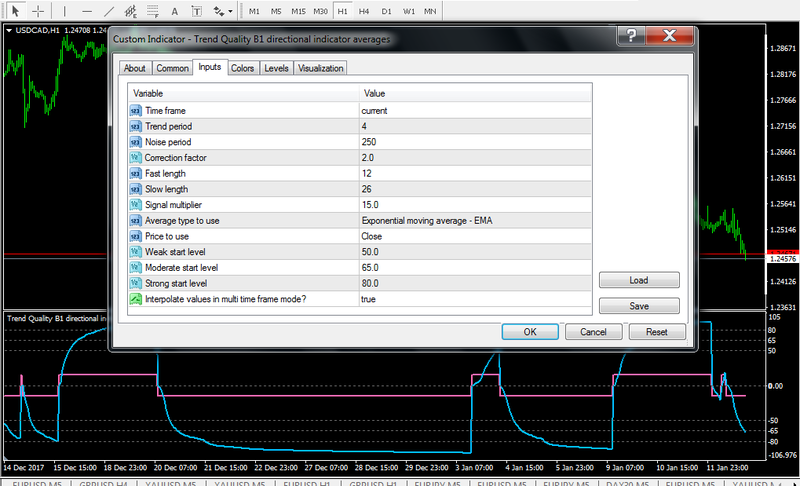Click the Load button
Viewport: 800px width, 486px height.
coord(639,281)
